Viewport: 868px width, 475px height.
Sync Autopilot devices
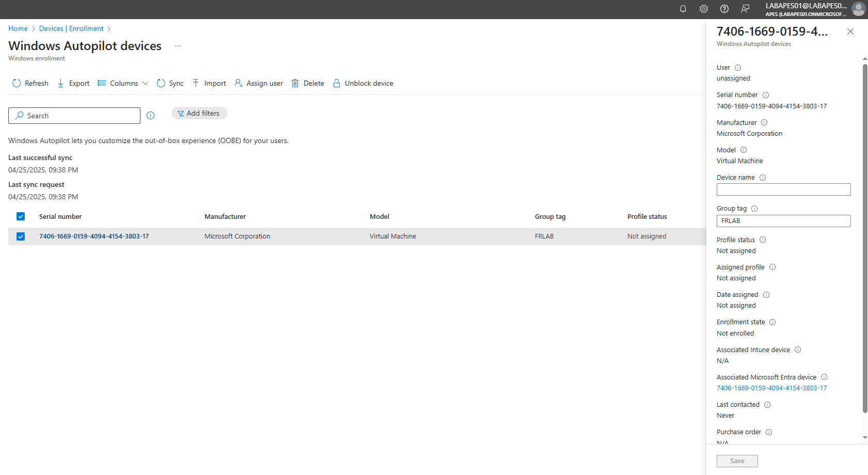coord(169,83)
